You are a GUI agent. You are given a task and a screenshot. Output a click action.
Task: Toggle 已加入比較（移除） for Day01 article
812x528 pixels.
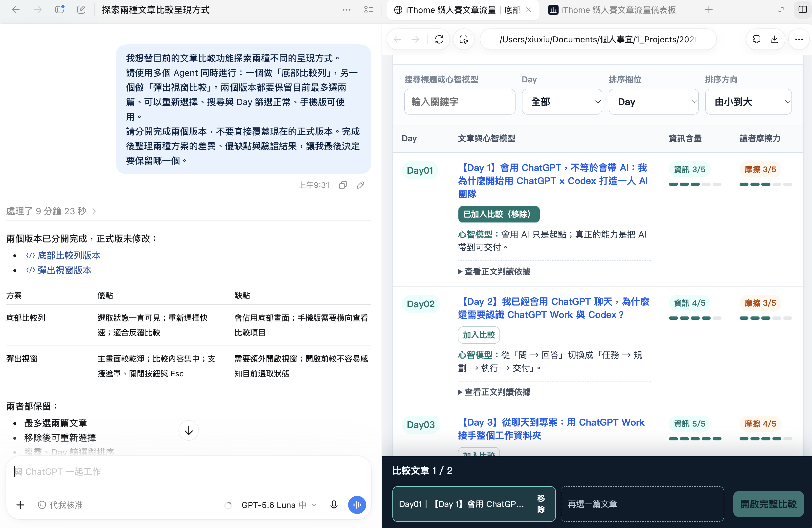click(499, 214)
